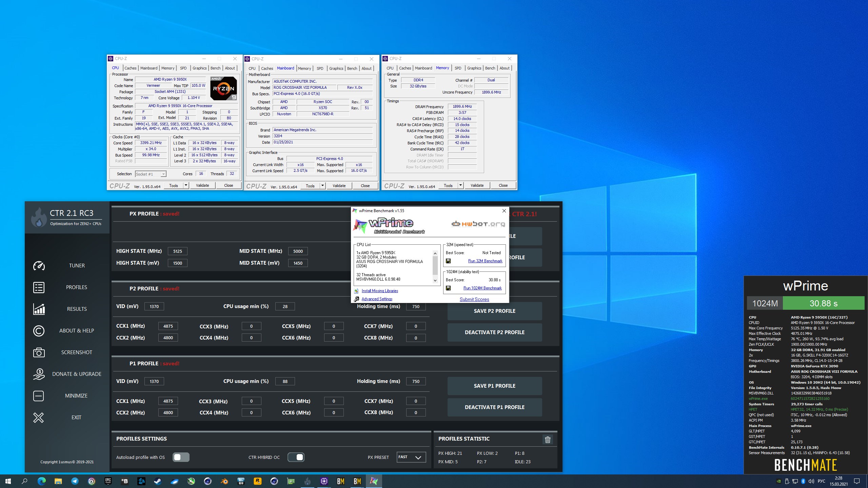Click Close button in first CPU-Z window
Screen dimensions: 868x488
click(229, 185)
